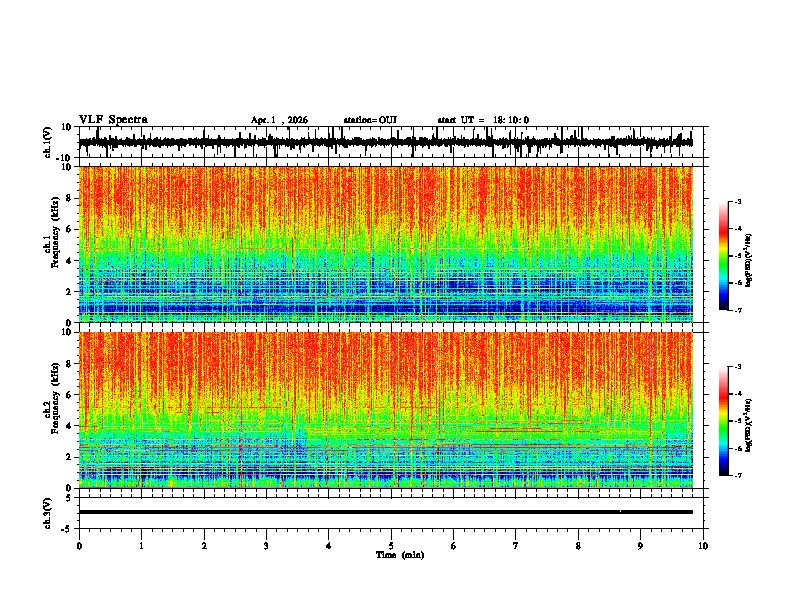The height and width of the screenshot is (612, 792).
Task: Click the "4" kHz tick on ch.2 spectrogram
Action: point(70,426)
